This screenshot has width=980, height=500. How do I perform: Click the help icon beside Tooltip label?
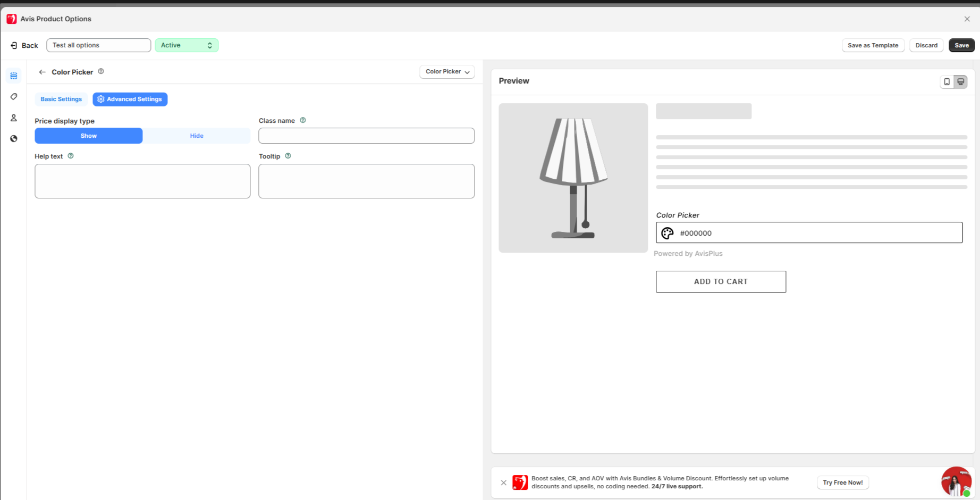pyautogui.click(x=288, y=156)
